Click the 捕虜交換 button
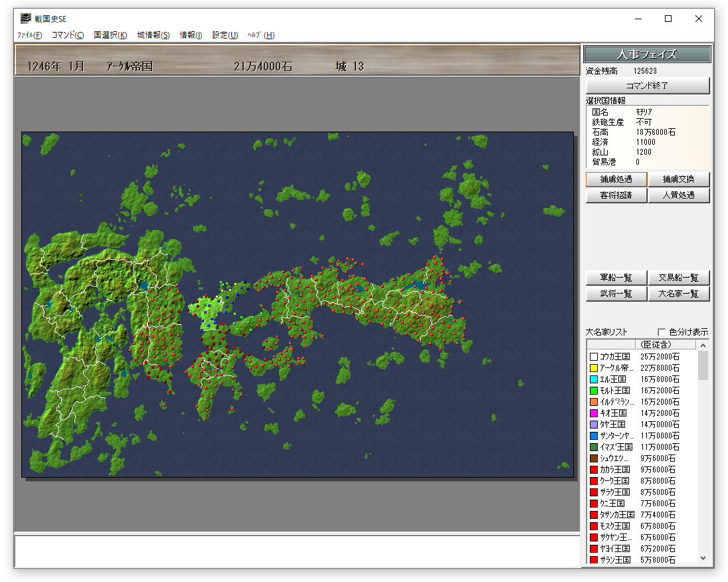The height and width of the screenshot is (582, 728). pos(678,179)
